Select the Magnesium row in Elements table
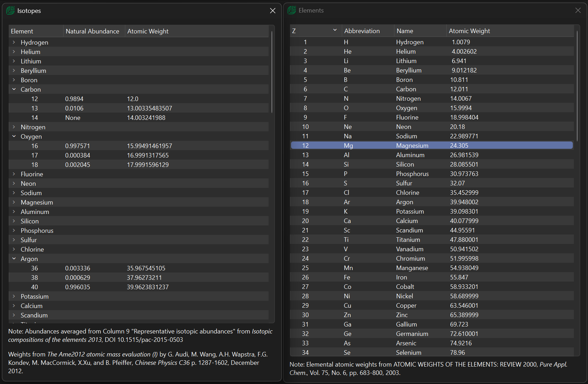Viewport: 588px width, 384px height. (x=432, y=145)
